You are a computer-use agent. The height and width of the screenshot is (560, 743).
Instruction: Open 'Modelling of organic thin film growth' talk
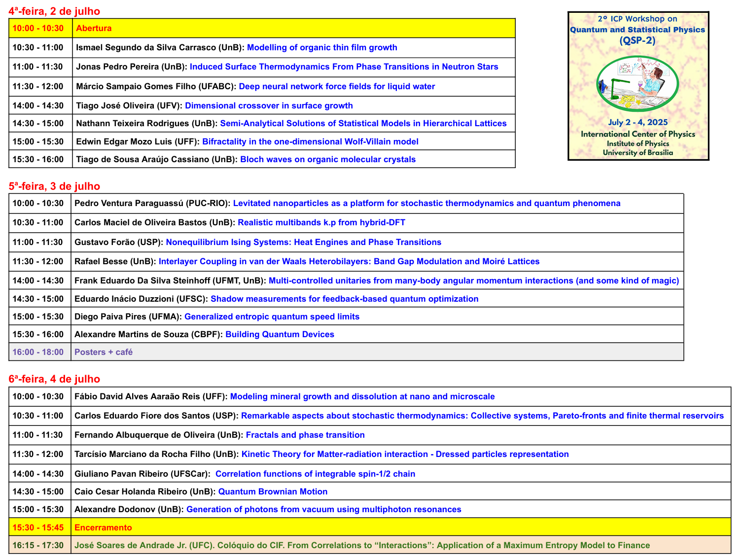[322, 47]
